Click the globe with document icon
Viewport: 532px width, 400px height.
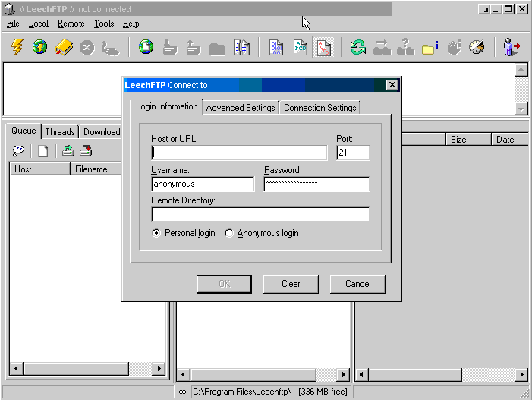point(146,47)
